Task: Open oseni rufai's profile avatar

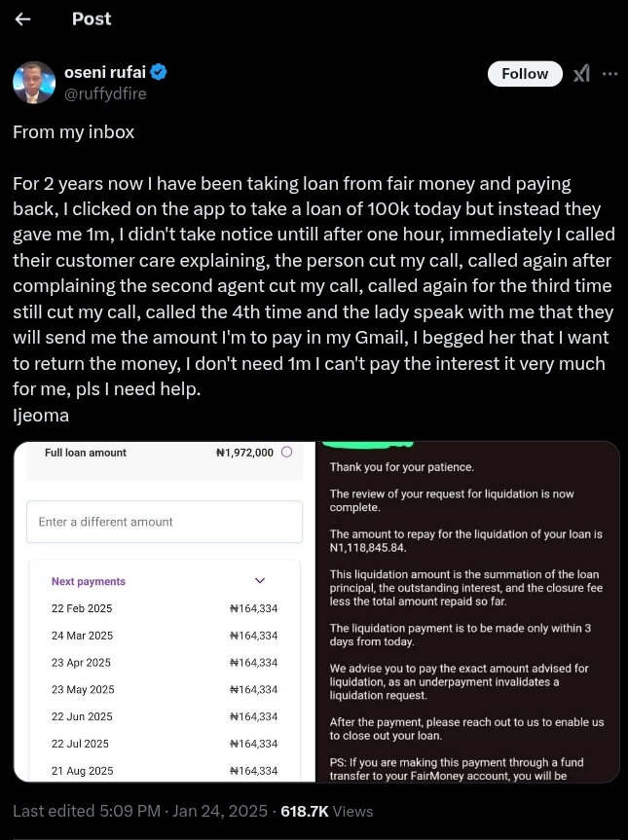Action: click(34, 82)
